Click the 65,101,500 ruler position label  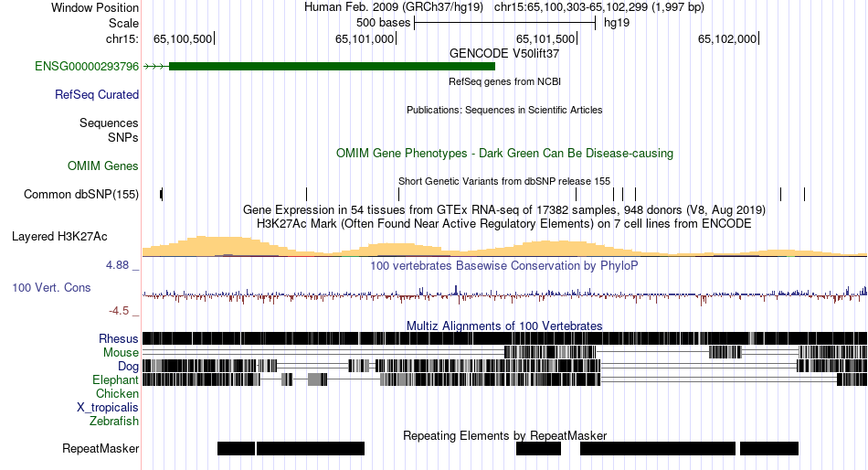tap(545, 38)
